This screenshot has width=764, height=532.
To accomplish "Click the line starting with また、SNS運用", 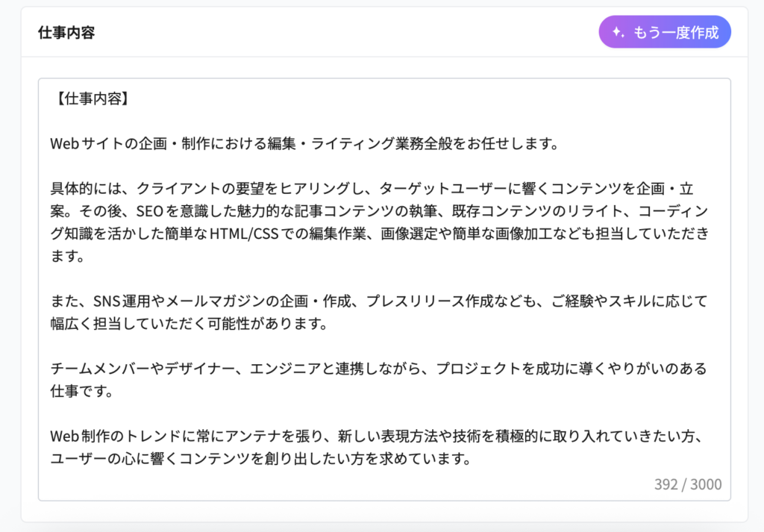I will pyautogui.click(x=373, y=301).
